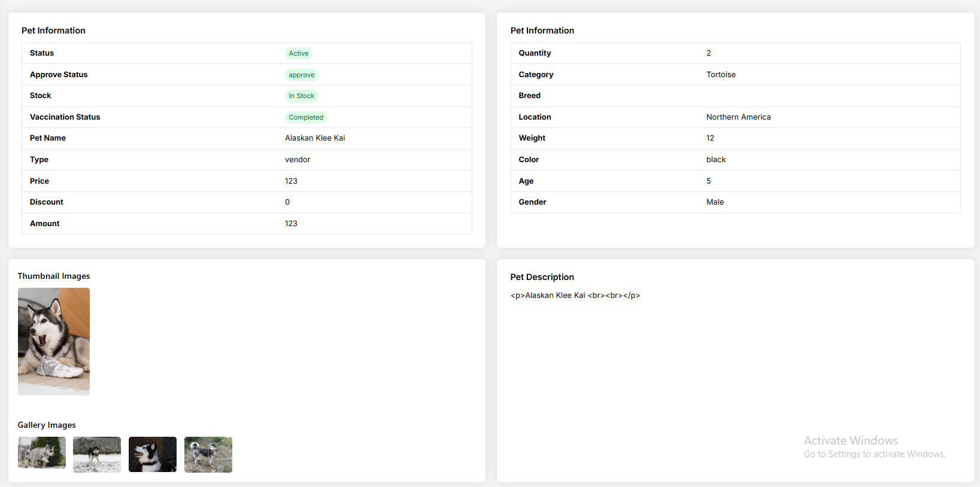Click the Pet Description heading
The image size is (980, 487).
point(542,277)
